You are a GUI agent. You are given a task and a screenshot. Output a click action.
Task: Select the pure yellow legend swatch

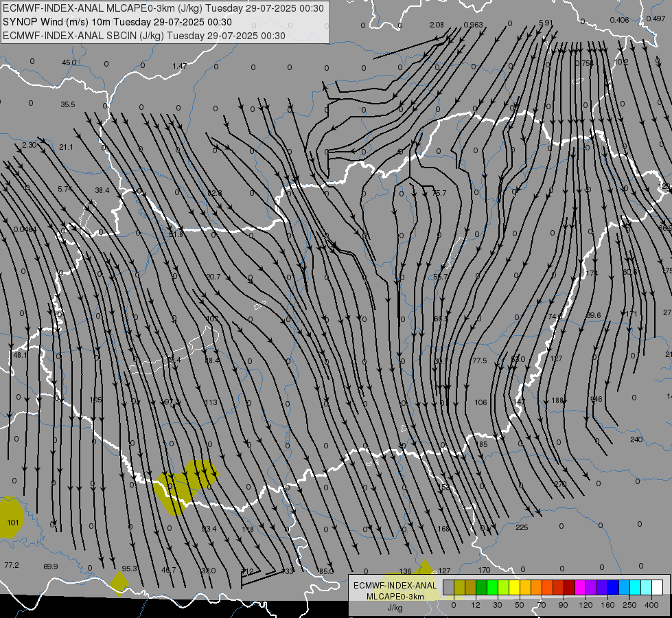[514, 587]
